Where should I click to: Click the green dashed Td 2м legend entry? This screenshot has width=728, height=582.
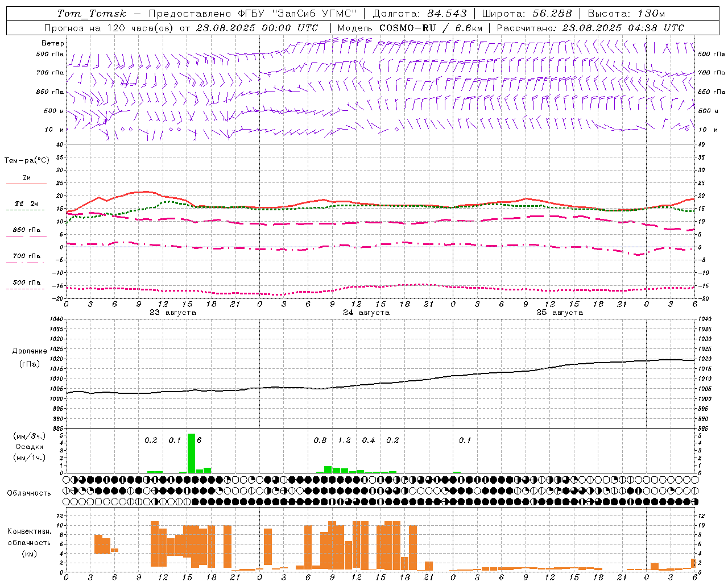pyautogui.click(x=26, y=206)
